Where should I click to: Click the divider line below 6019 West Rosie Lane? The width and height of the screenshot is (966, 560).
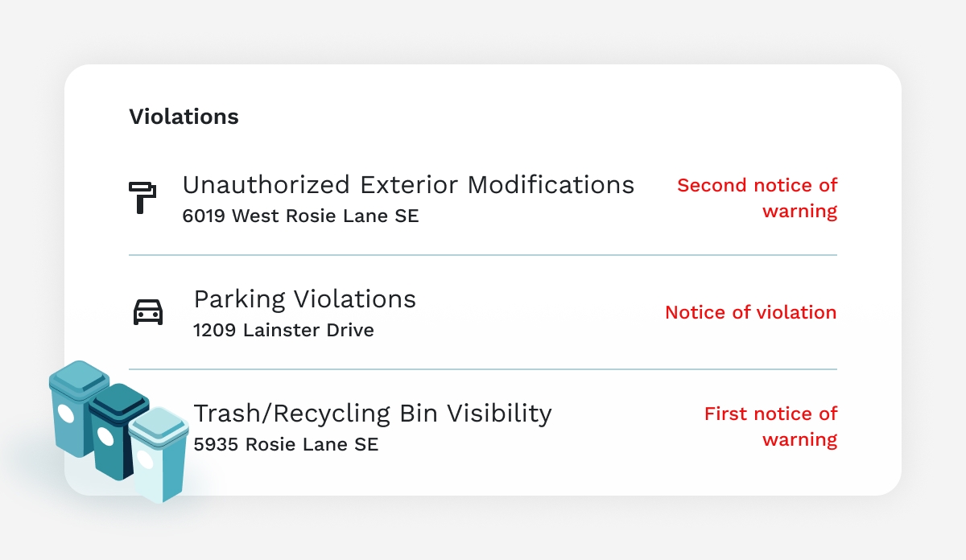[483, 255]
